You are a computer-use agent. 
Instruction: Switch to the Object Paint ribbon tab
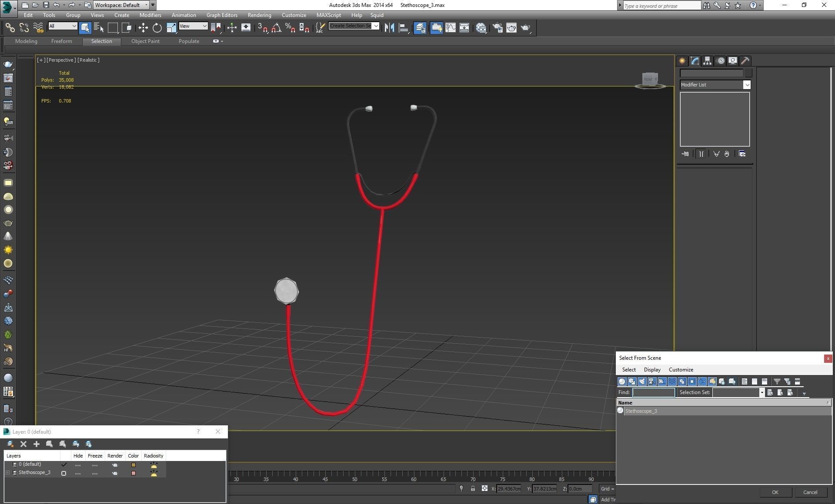click(145, 41)
